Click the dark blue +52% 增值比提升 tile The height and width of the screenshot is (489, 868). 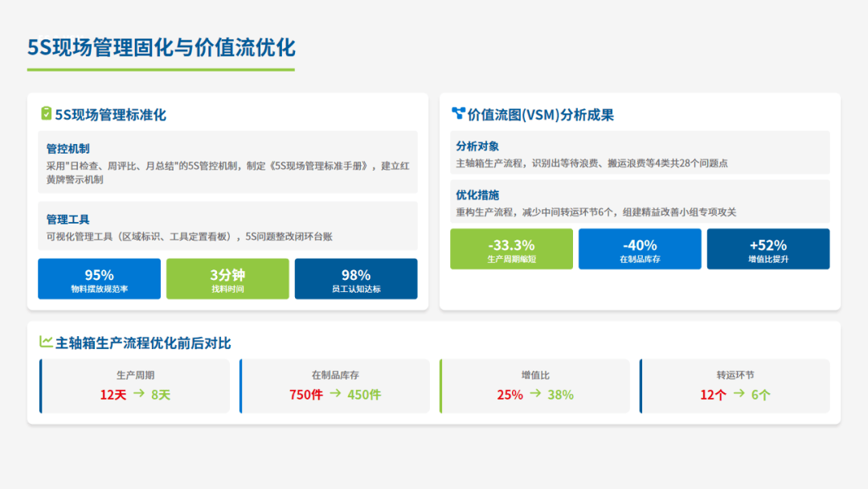(768, 249)
